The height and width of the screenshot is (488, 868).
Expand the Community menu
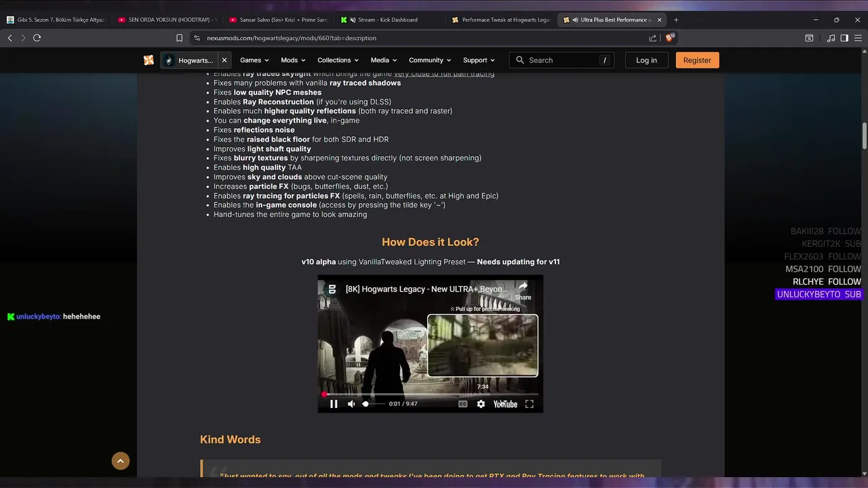click(430, 60)
